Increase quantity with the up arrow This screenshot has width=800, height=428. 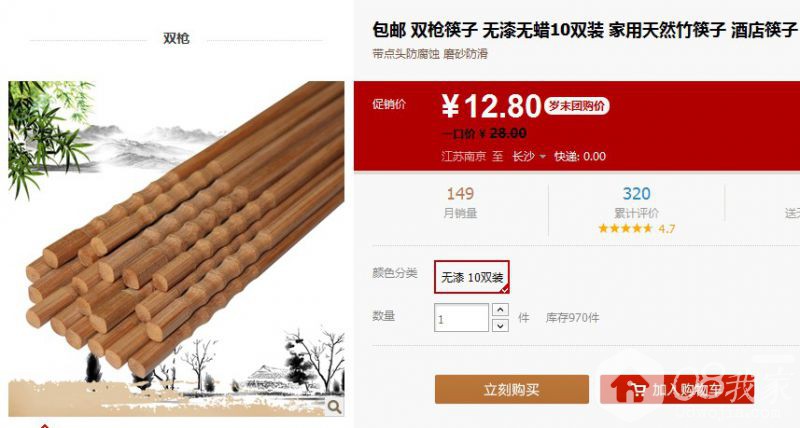coord(500,310)
